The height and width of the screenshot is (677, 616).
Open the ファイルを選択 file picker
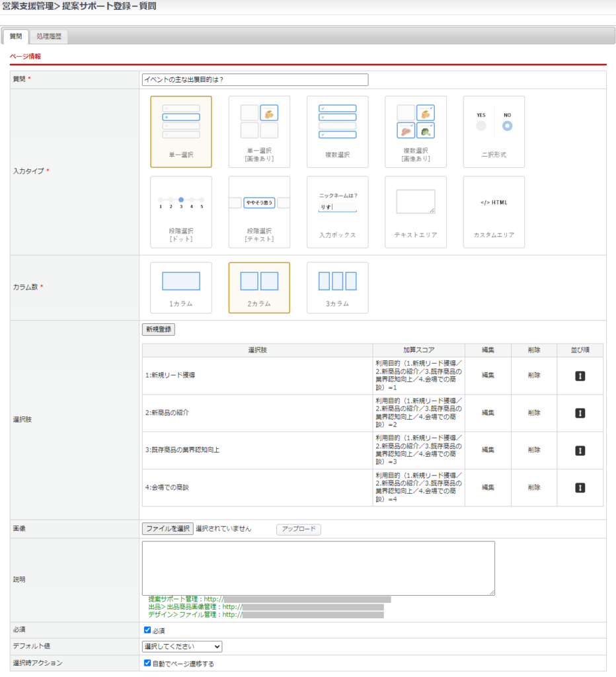pyautogui.click(x=168, y=529)
